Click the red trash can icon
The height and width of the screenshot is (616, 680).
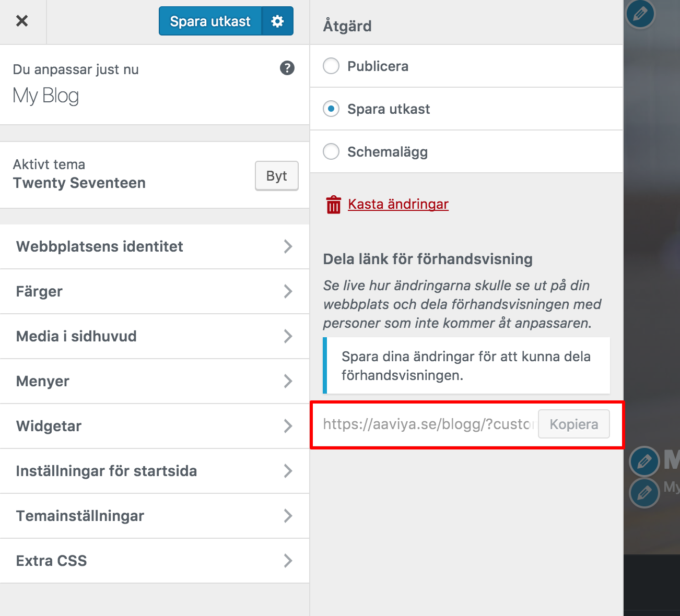pos(333,205)
